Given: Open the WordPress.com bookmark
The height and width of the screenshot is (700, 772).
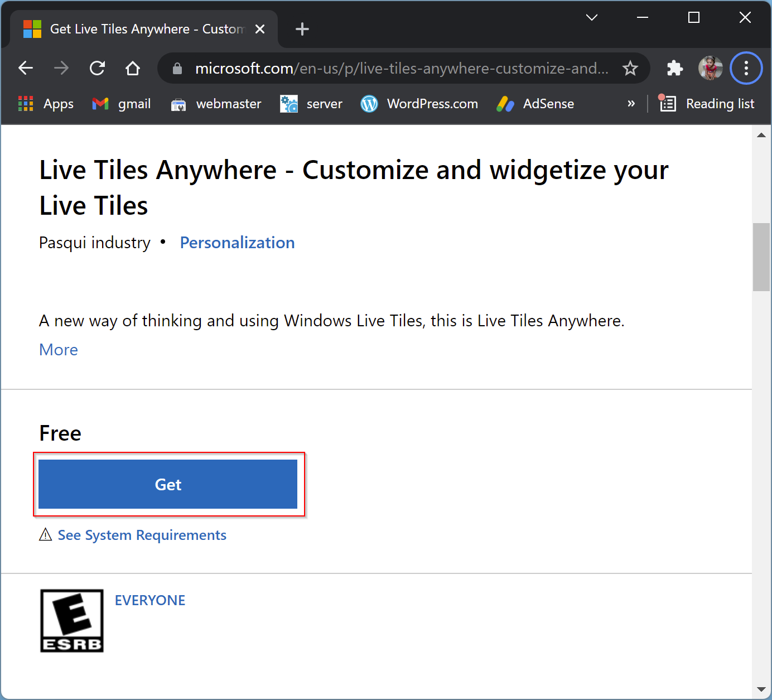Looking at the screenshot, I should pos(419,104).
